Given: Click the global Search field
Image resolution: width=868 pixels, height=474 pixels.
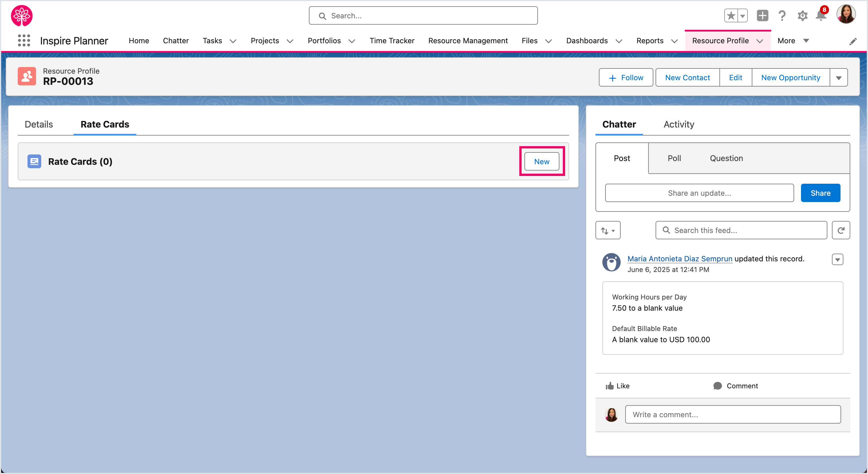Looking at the screenshot, I should (423, 15).
